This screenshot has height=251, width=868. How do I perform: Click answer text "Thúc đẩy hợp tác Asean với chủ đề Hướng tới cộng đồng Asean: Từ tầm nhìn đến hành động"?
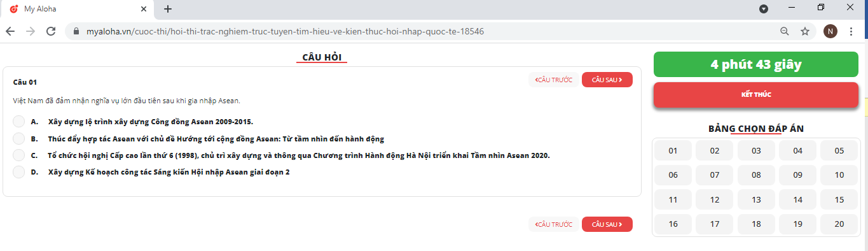click(x=216, y=138)
